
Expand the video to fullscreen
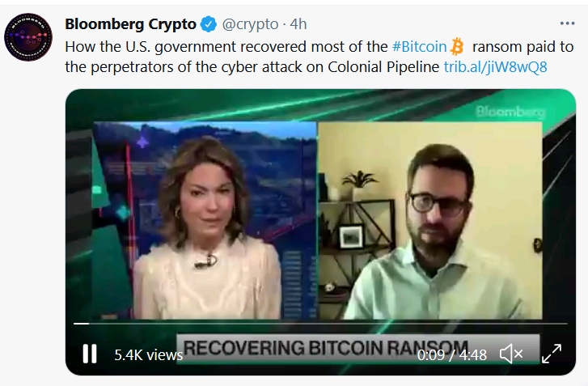pos(552,354)
